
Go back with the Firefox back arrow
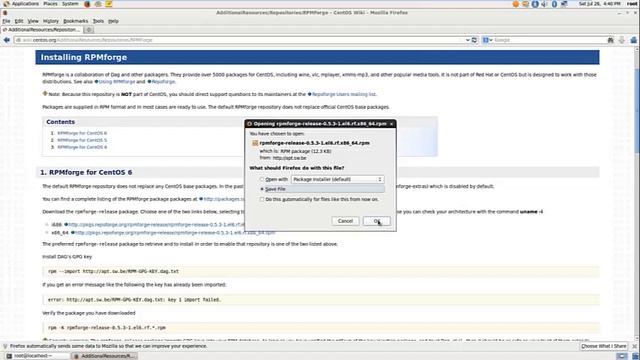pyautogui.click(x=7, y=40)
